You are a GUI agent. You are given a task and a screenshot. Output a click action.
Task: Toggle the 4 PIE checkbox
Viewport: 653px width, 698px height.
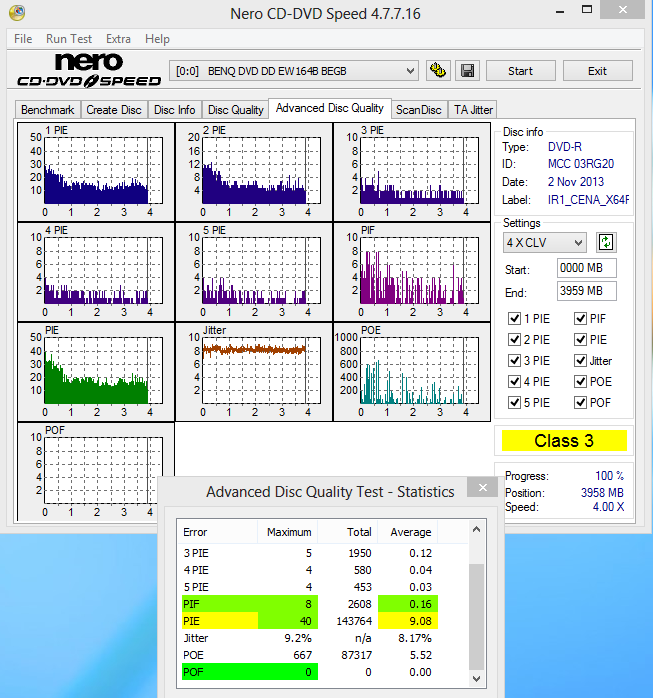pos(514,381)
